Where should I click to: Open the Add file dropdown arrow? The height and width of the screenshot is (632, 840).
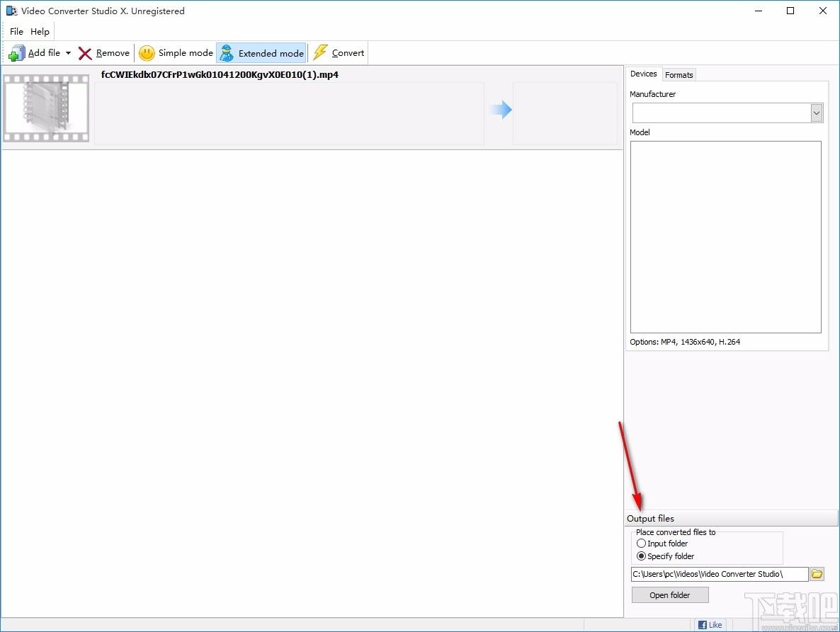pos(68,53)
